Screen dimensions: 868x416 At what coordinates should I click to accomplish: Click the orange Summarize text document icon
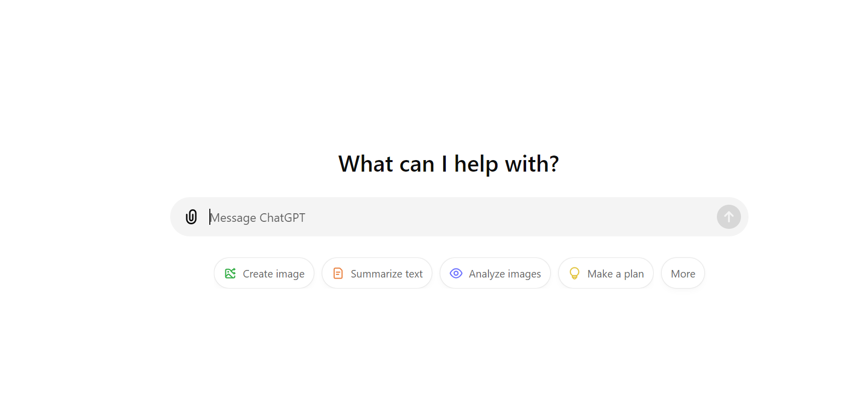point(338,273)
